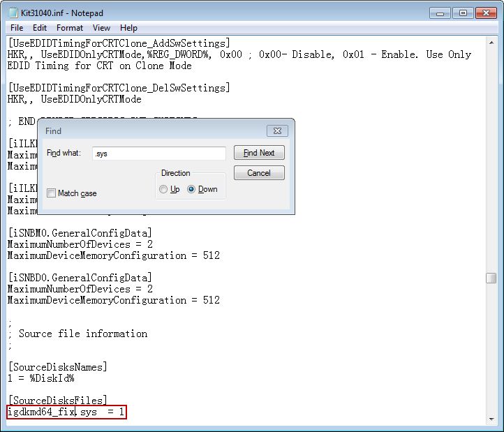Open the Help menu

(x=128, y=28)
